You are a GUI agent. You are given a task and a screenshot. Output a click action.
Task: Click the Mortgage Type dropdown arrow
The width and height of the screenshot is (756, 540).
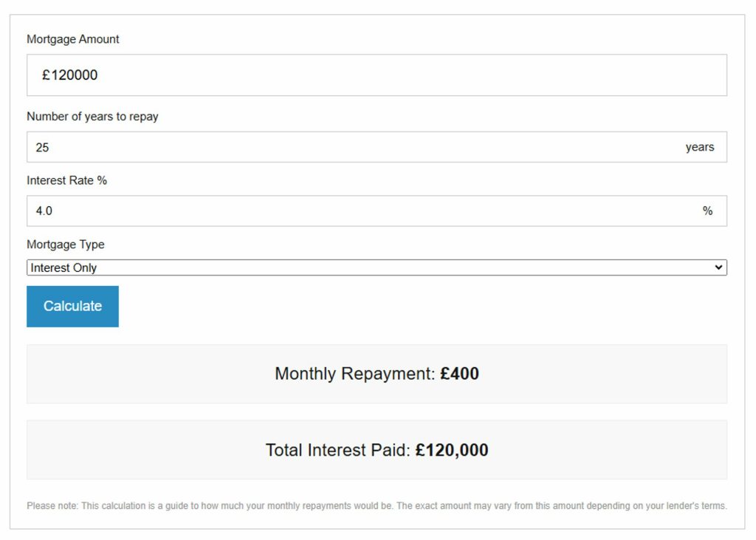718,267
